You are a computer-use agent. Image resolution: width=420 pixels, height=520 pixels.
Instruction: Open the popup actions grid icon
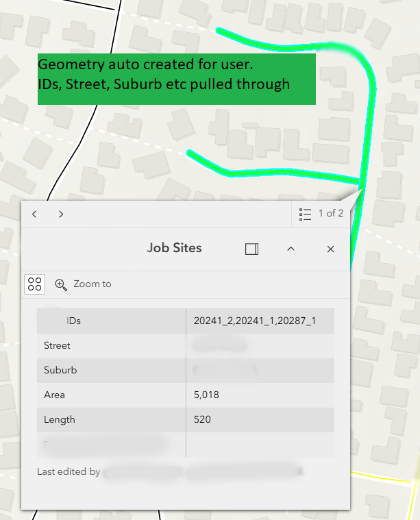click(x=34, y=284)
